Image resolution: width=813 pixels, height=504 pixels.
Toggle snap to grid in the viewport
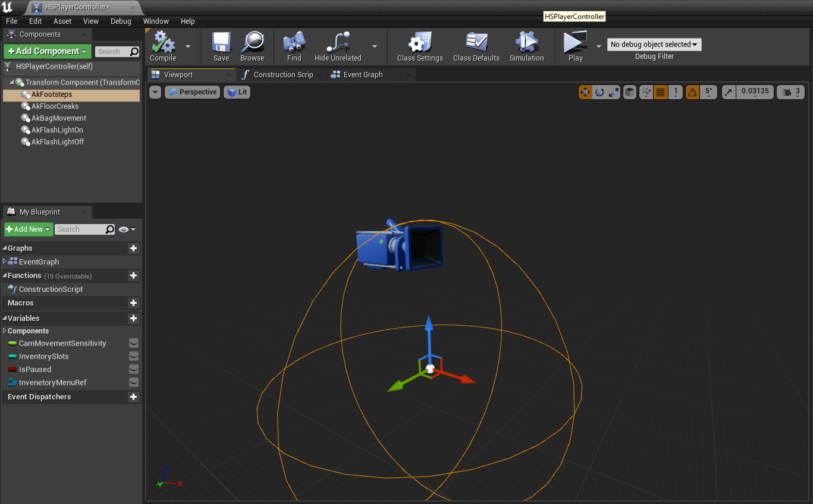pos(660,92)
